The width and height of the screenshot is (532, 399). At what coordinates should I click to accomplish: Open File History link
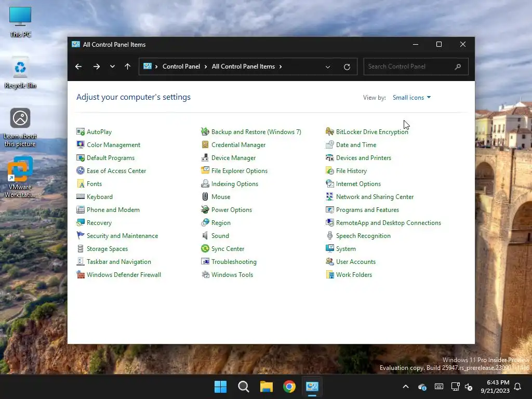coord(351,170)
